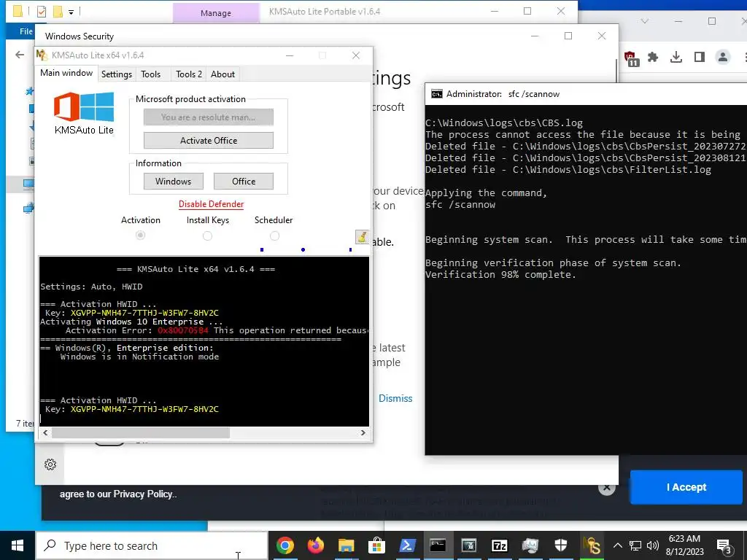Click the command prompt window title icon
The image size is (747, 560).
436,94
